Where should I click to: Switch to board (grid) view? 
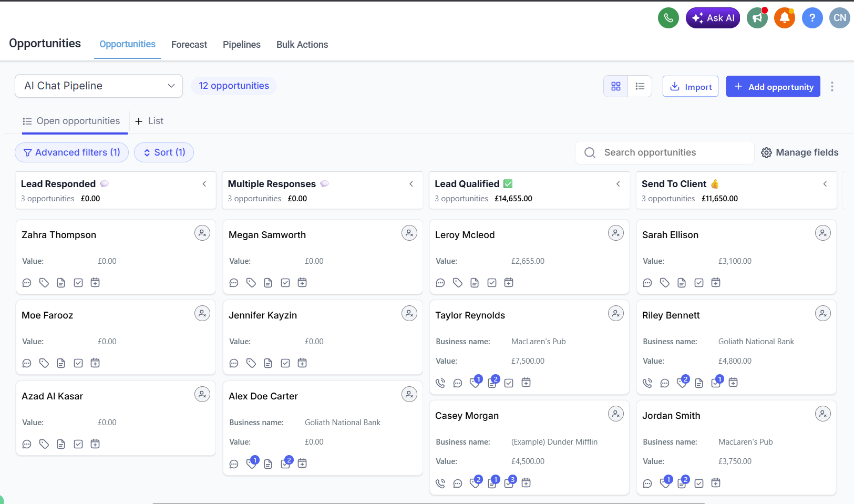coord(616,86)
